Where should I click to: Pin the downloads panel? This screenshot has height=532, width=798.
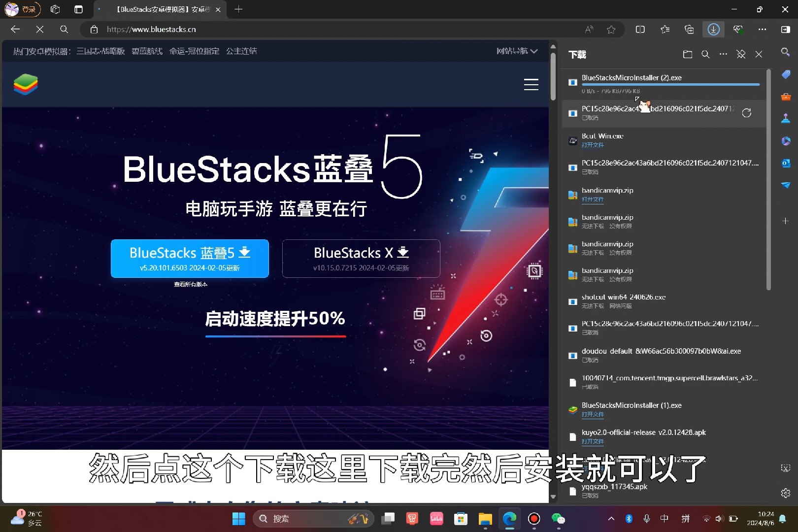(x=741, y=54)
